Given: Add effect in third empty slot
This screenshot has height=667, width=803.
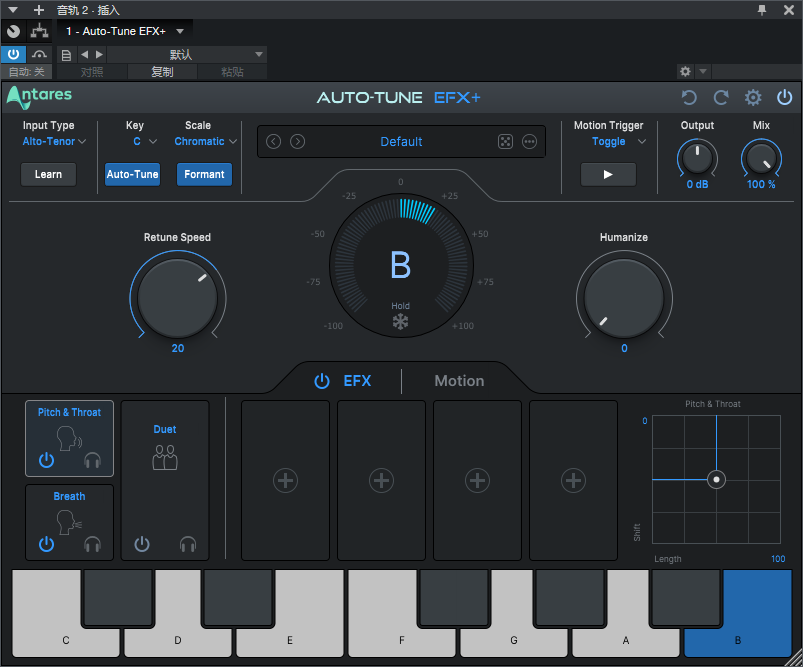Looking at the screenshot, I should 477,481.
